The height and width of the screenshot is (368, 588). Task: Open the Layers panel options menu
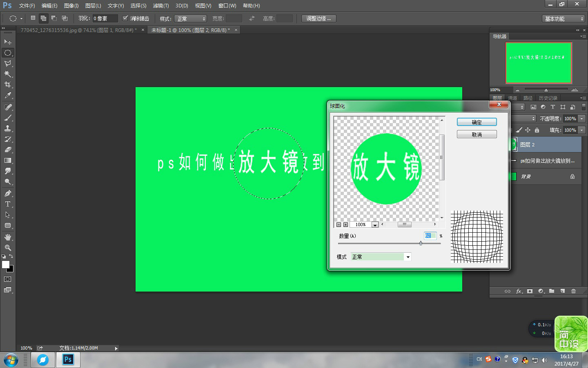tap(583, 98)
